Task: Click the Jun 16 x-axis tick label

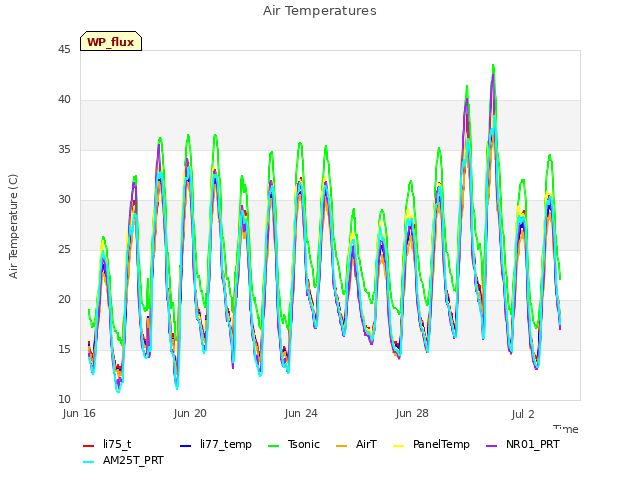Action: coord(79,413)
